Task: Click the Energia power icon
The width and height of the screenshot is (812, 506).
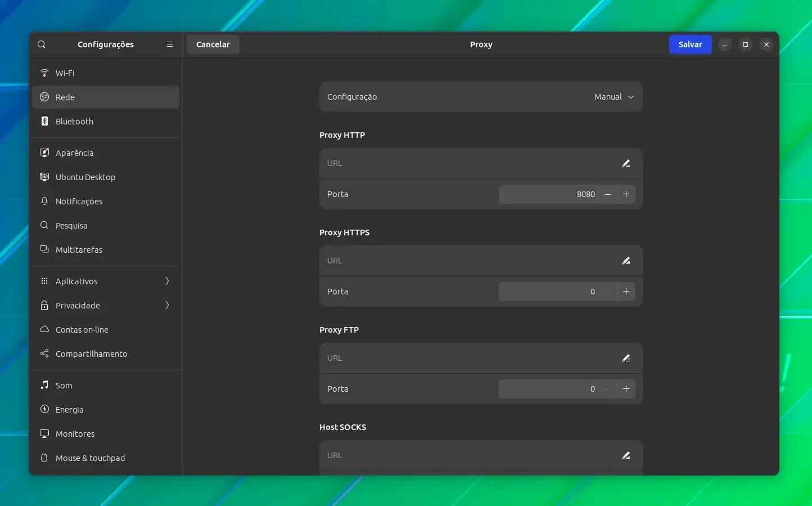Action: pos(44,410)
